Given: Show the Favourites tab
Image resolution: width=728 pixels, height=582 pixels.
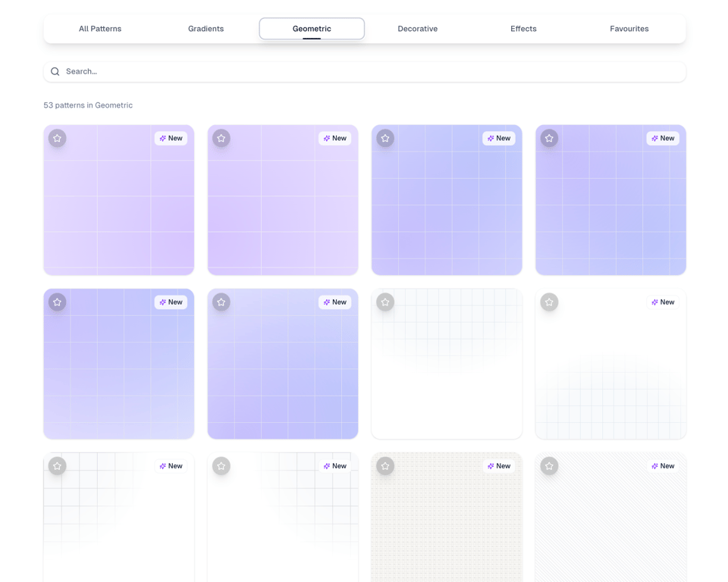Looking at the screenshot, I should coord(629,29).
